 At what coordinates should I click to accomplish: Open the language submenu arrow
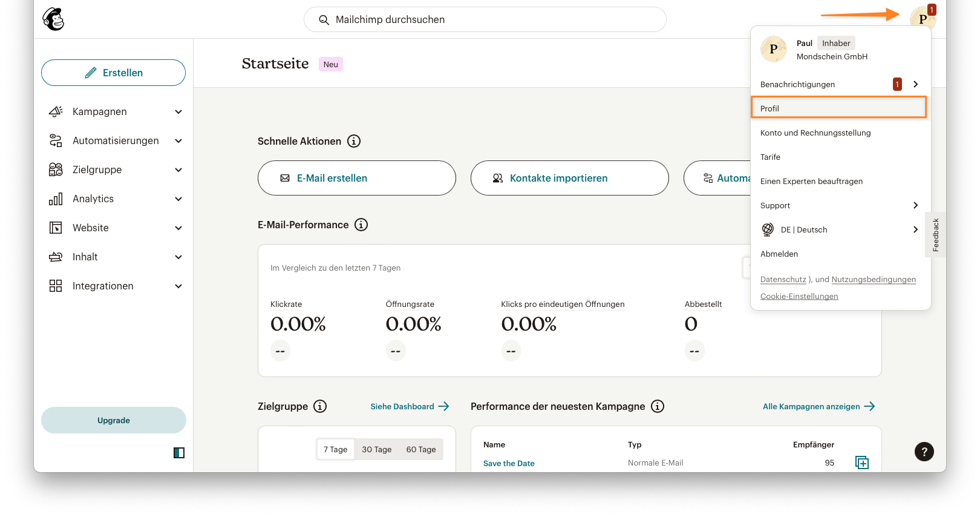click(915, 229)
